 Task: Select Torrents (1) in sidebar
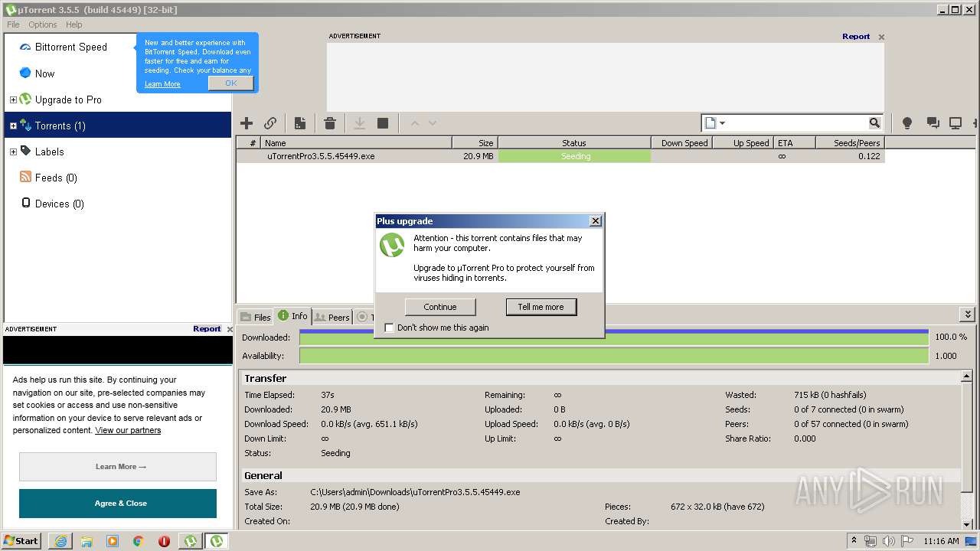pyautogui.click(x=118, y=126)
